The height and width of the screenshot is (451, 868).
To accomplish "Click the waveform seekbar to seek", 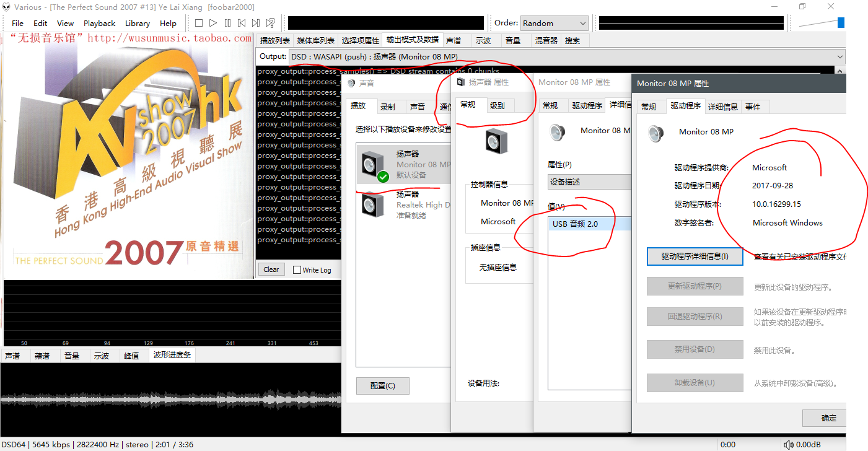I will 170,400.
